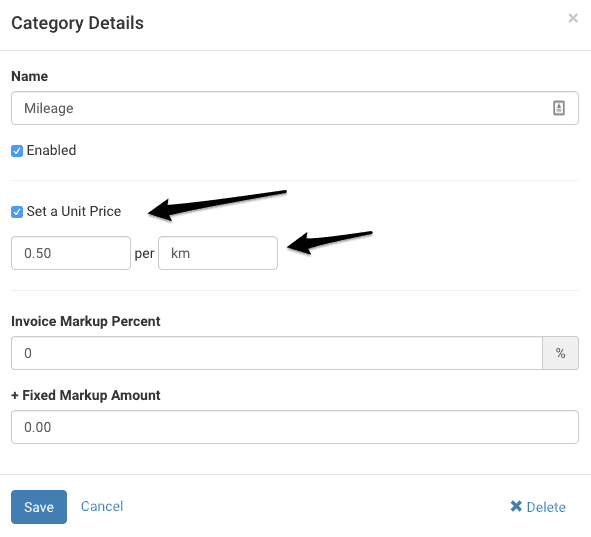Image resolution: width=591 pixels, height=537 pixels.
Task: Click the Enabled label text
Action: 51,150
